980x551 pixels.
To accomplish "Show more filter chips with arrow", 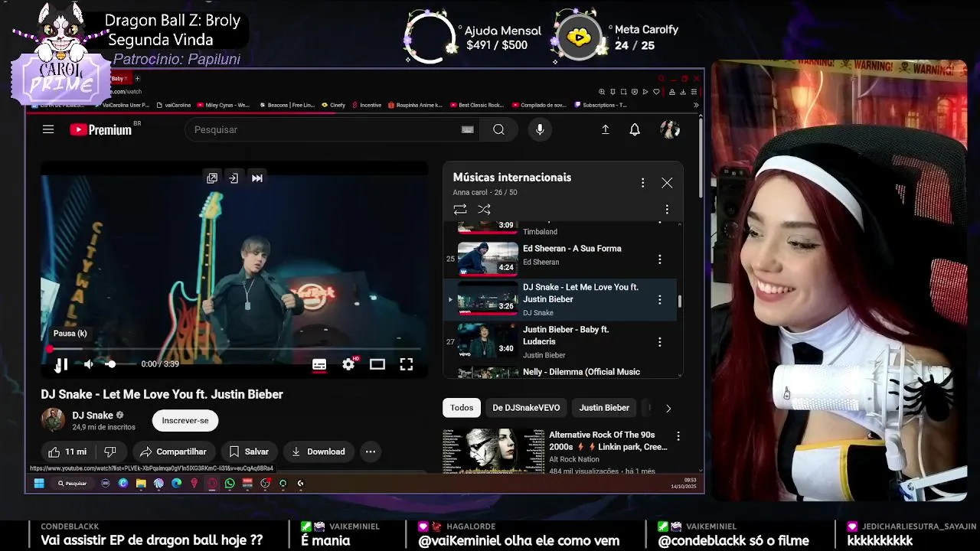I will 668,408.
